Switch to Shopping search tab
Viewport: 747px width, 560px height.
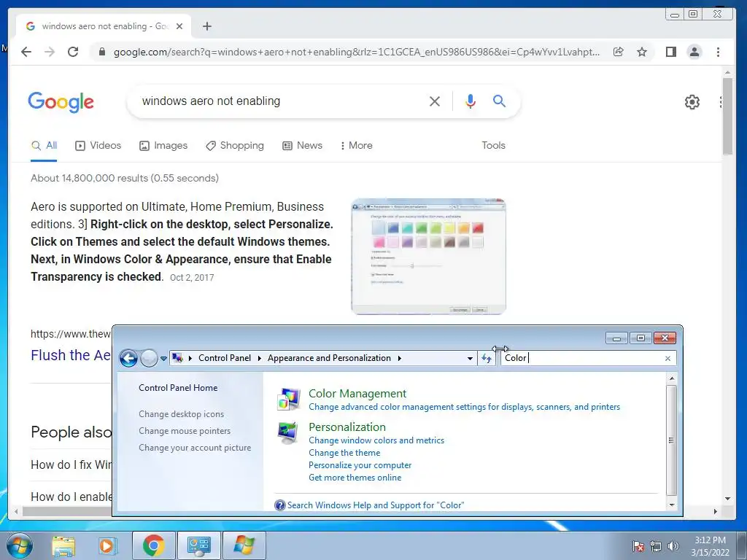[x=234, y=146]
